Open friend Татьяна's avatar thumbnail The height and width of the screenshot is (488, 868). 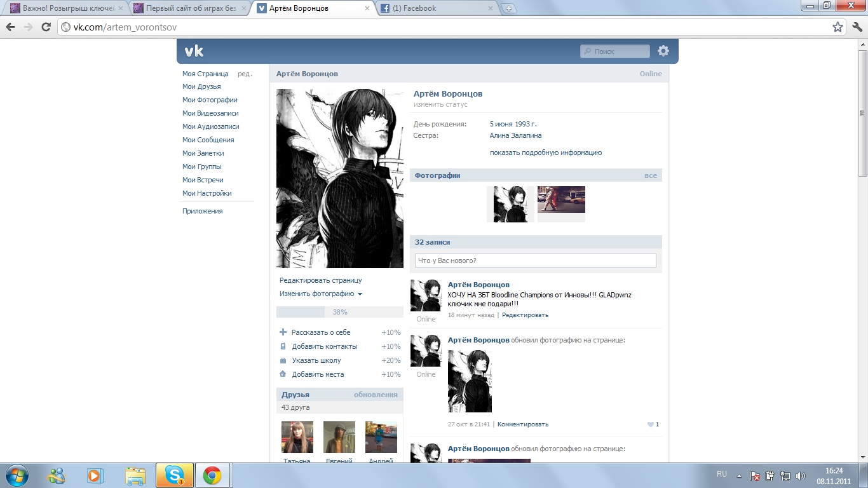pyautogui.click(x=297, y=437)
